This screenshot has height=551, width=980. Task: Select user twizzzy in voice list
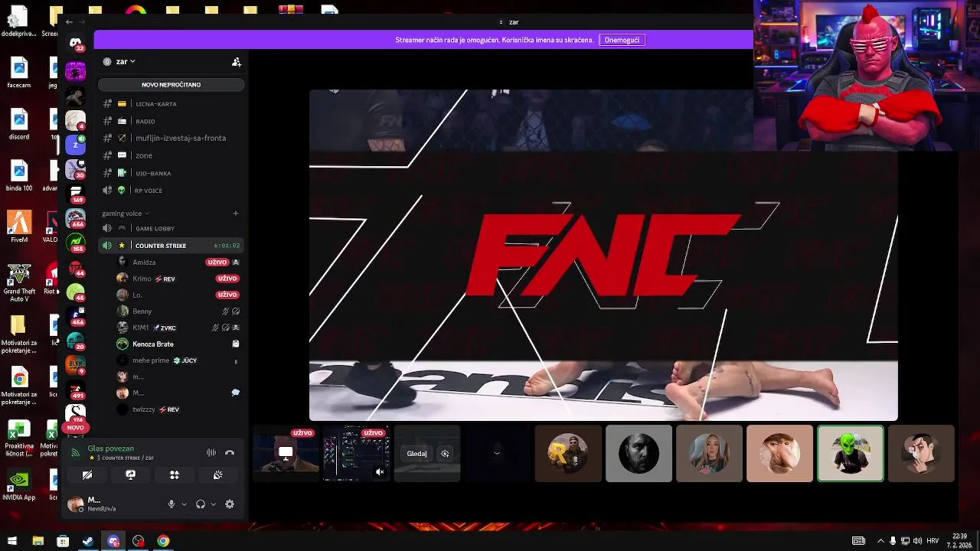179,409
